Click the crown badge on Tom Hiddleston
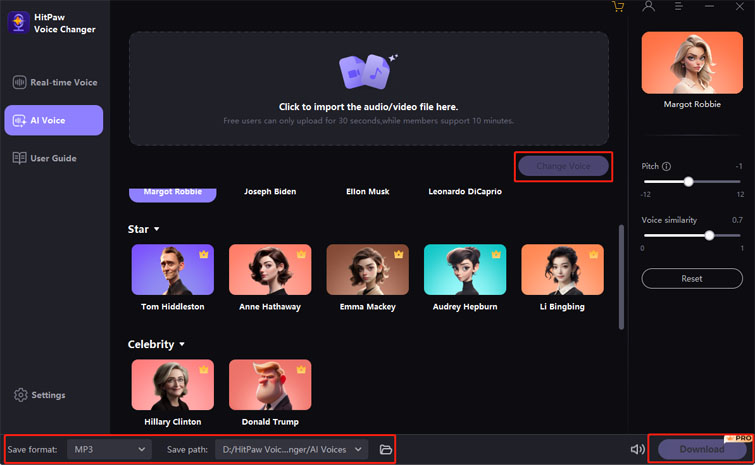The height and width of the screenshot is (465, 755). (204, 254)
